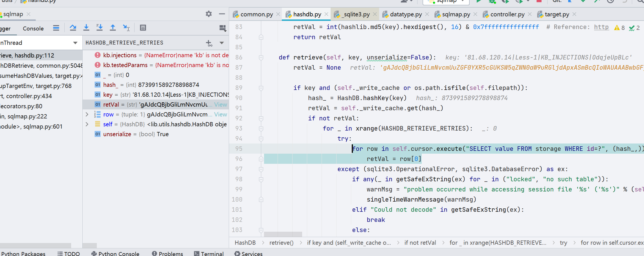Click View link for retVal value
The height and width of the screenshot is (256, 644).
[x=221, y=104]
